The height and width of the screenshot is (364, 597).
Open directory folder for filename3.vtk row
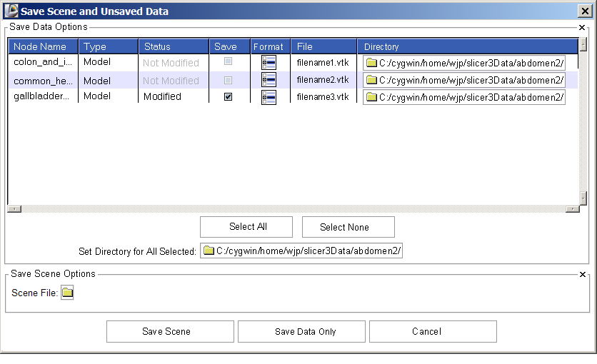point(371,97)
